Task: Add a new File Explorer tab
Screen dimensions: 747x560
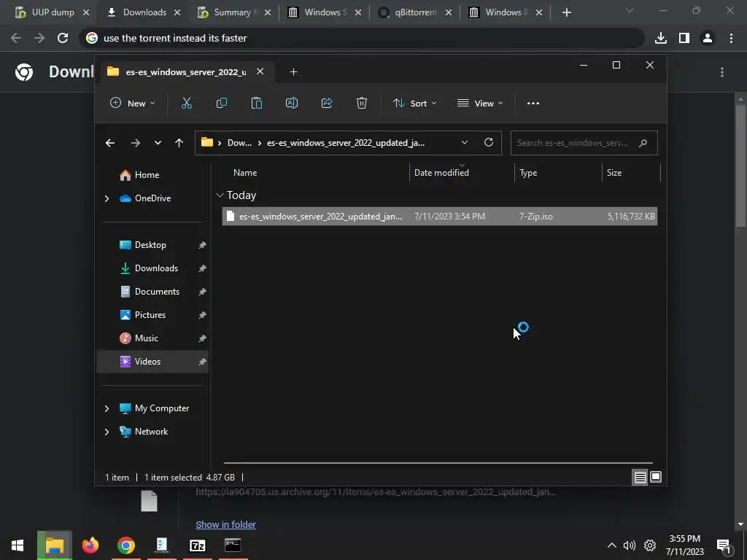Action: [293, 72]
